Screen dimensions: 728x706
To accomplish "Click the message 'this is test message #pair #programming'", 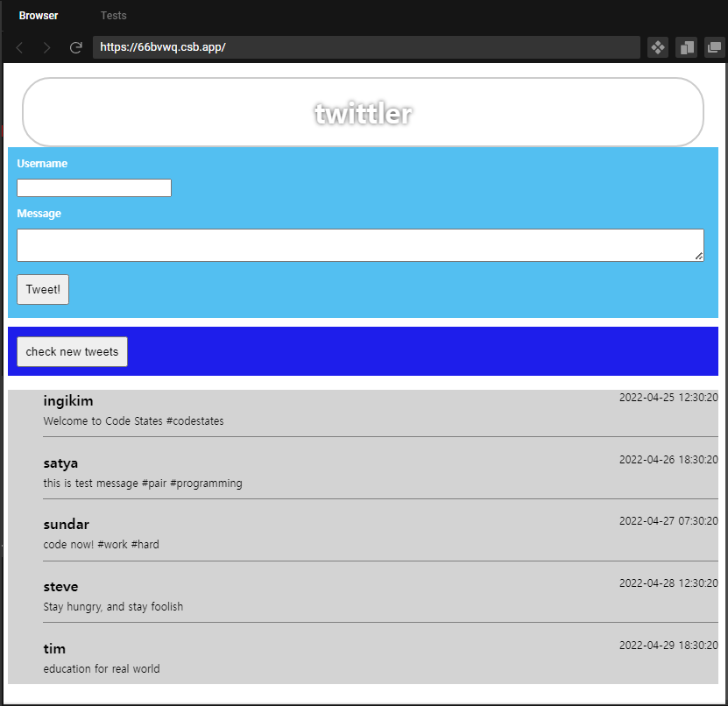I will tap(143, 484).
